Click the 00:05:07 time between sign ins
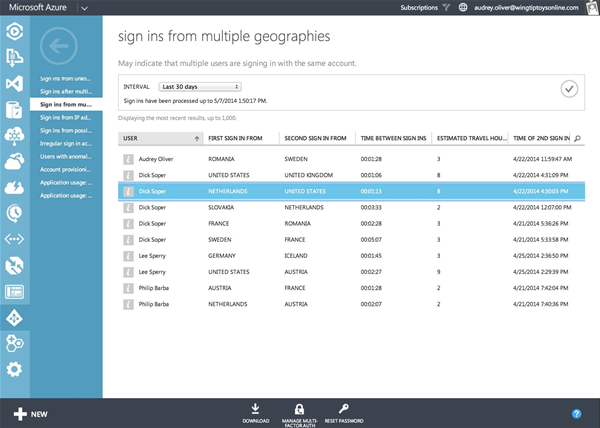The height and width of the screenshot is (428, 600). coord(371,240)
